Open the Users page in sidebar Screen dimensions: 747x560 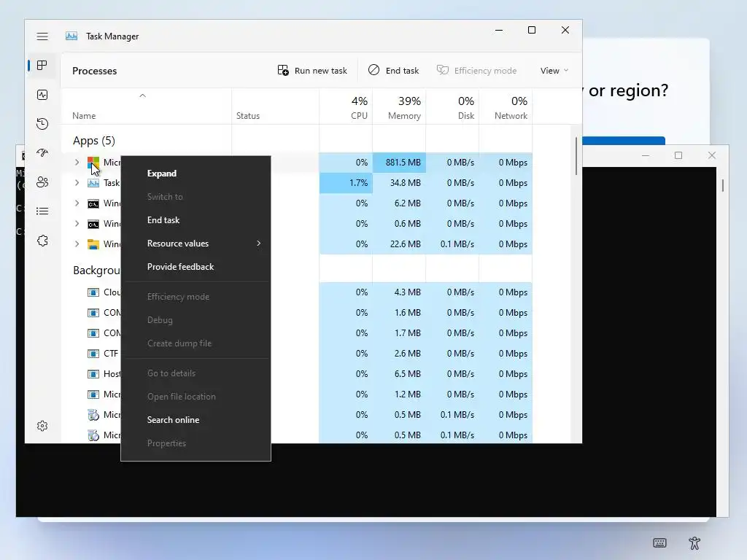point(42,182)
